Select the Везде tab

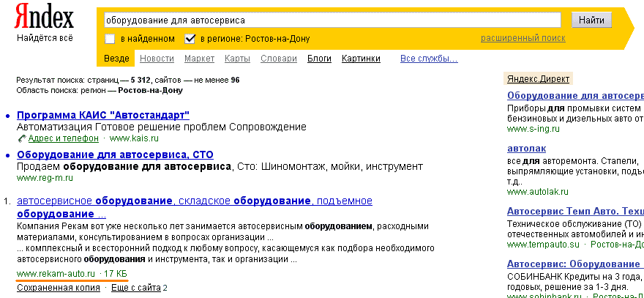[x=116, y=59]
